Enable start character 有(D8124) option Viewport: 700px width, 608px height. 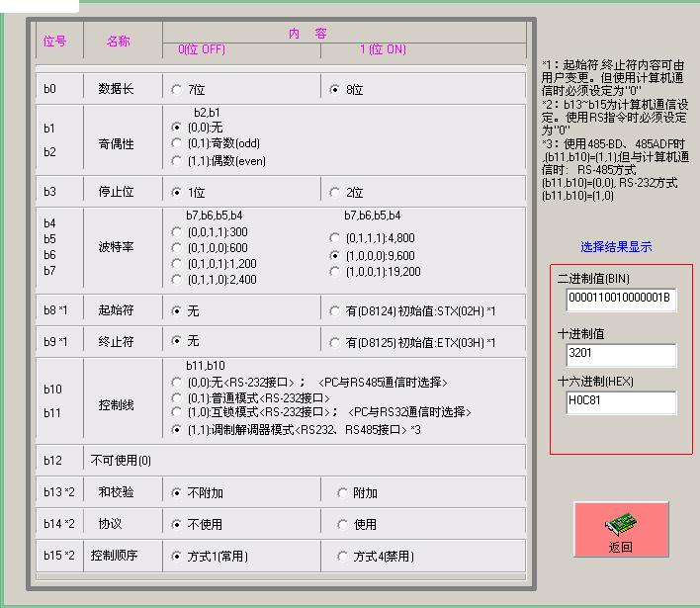pos(335,311)
